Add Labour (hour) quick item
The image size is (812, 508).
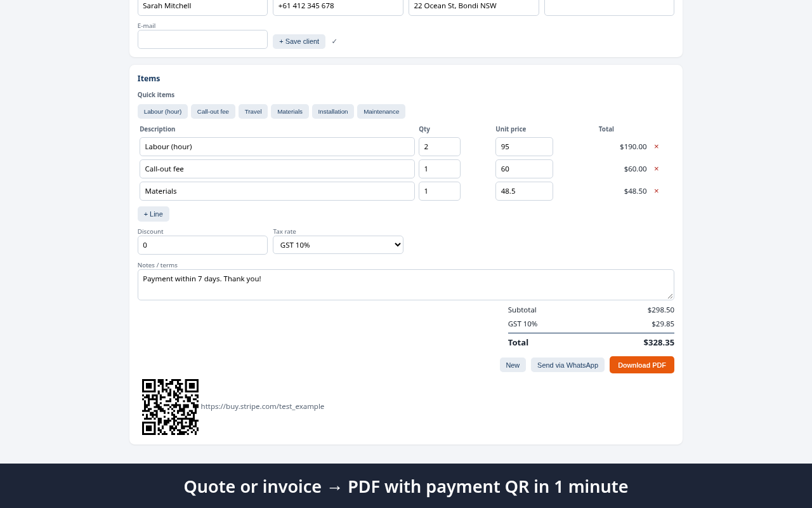pyautogui.click(x=162, y=112)
